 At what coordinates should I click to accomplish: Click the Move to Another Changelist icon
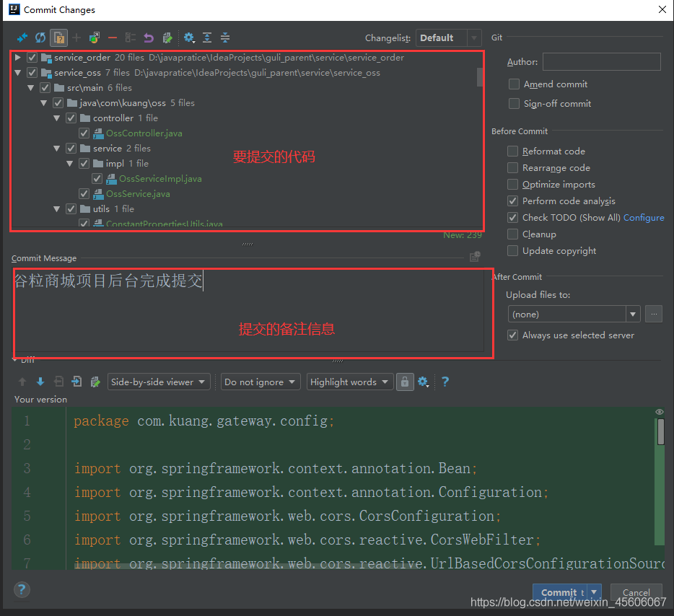pyautogui.click(x=95, y=38)
